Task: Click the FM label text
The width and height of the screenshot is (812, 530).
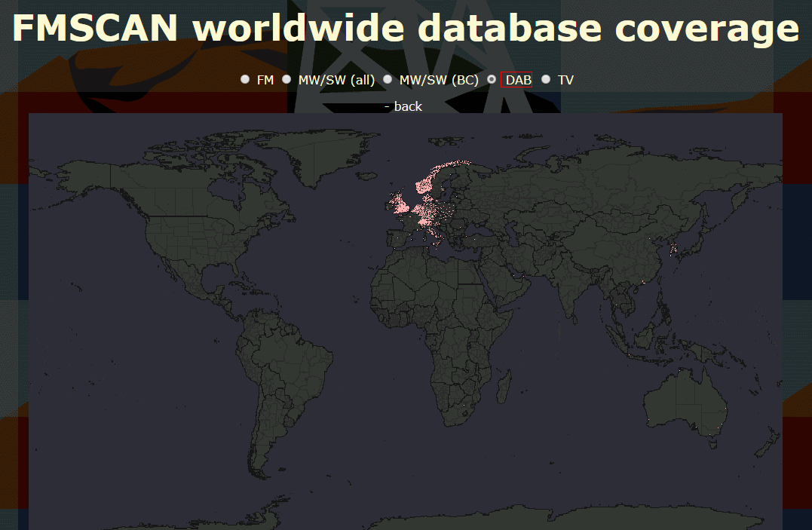Action: (265, 80)
